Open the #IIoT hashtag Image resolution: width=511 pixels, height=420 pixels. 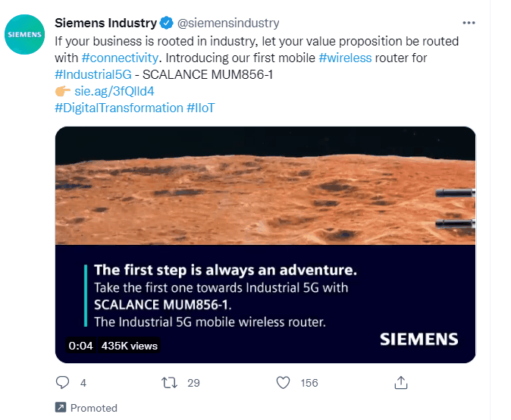tap(200, 108)
